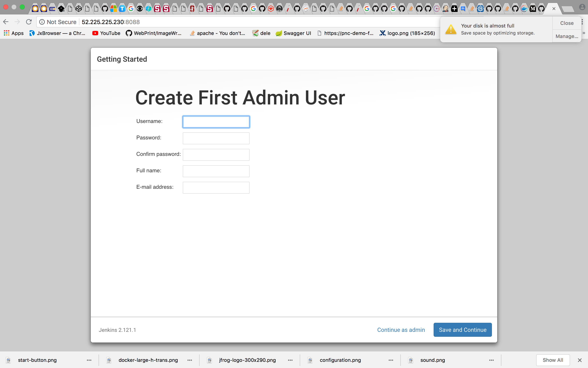Screen dimensions: 588x368
Task: Open the Stanford tree icon tab
Action: 192,9
